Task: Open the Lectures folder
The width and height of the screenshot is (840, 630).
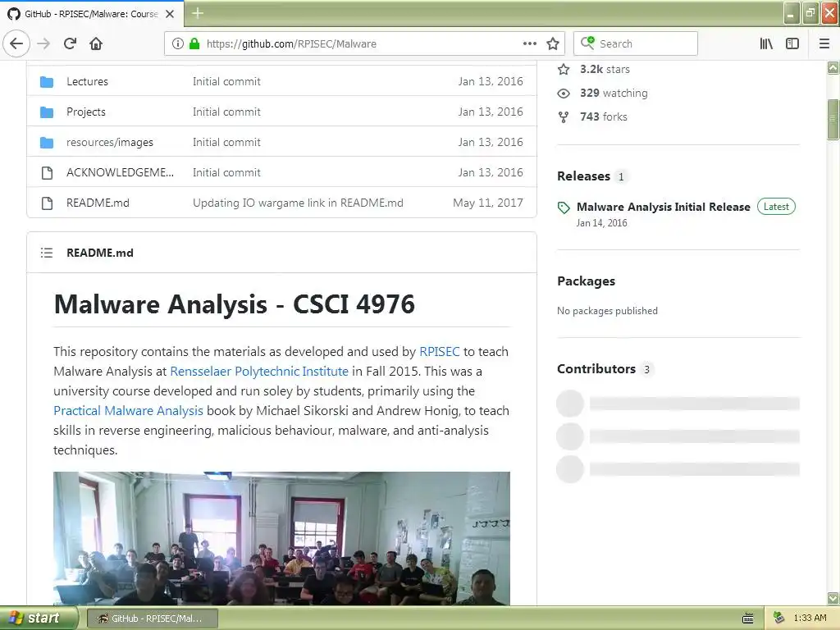Action: (x=87, y=81)
